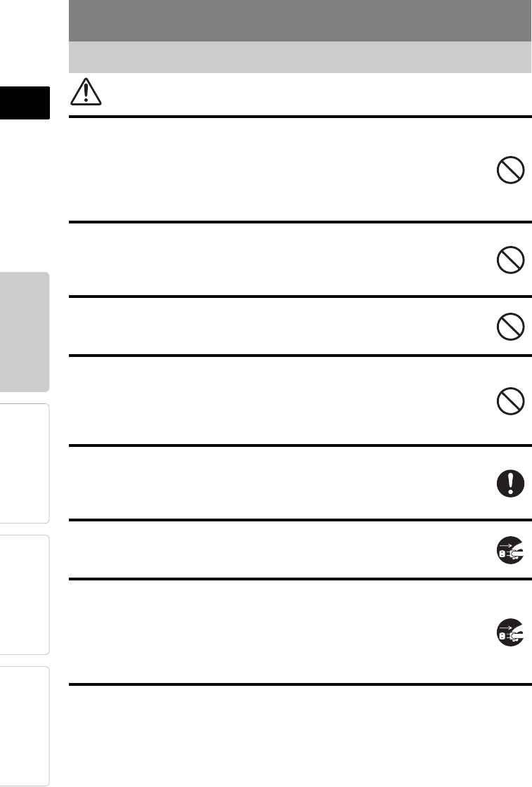Click the third prohibition icon from the top
Image resolution: width=532 pixels, height=787 pixels.
pos(510,326)
